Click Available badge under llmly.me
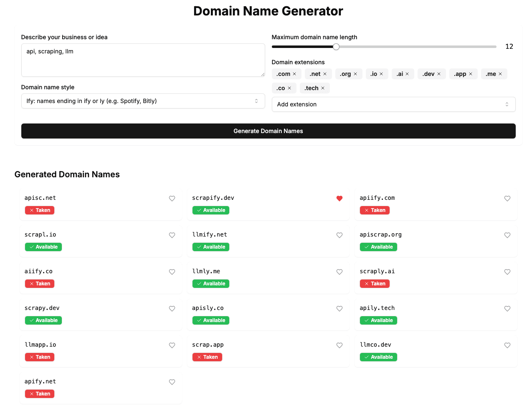Image resolution: width=532 pixels, height=418 pixels. click(211, 284)
